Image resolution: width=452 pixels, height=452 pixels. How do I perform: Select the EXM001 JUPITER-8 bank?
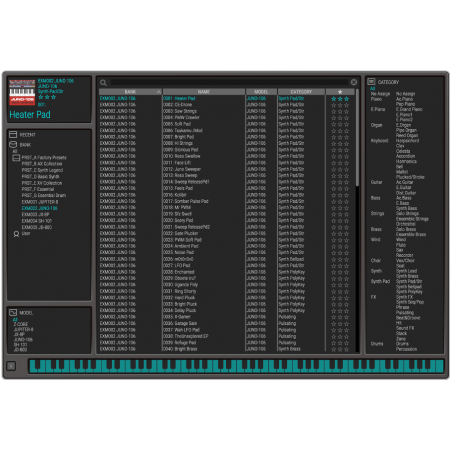pyautogui.click(x=40, y=202)
